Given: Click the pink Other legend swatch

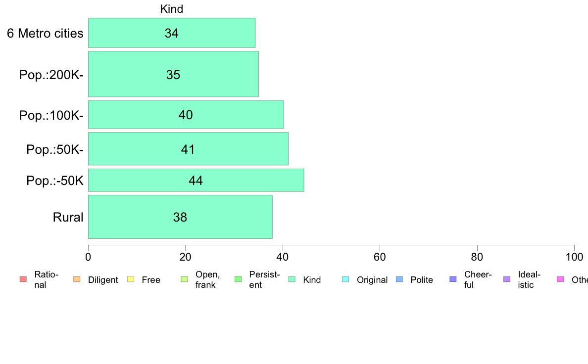Looking at the screenshot, I should coord(561,279).
